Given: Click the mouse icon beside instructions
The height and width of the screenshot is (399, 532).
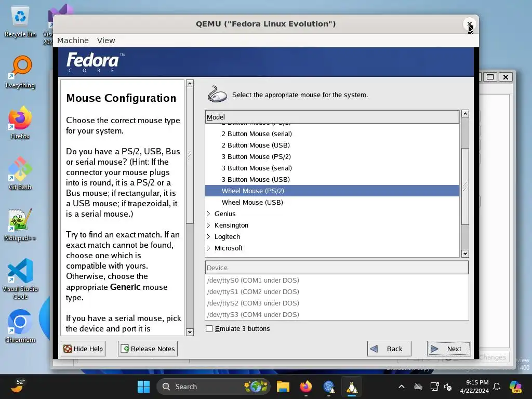Looking at the screenshot, I should (217, 95).
